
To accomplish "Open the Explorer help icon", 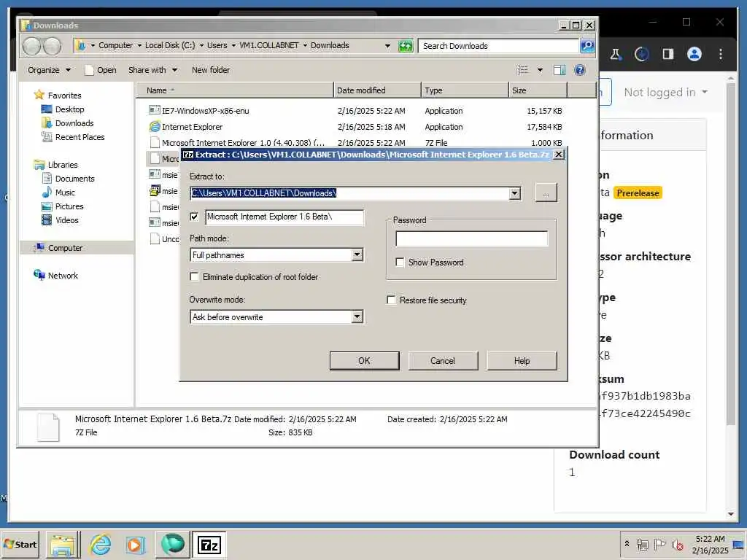I will [x=580, y=70].
